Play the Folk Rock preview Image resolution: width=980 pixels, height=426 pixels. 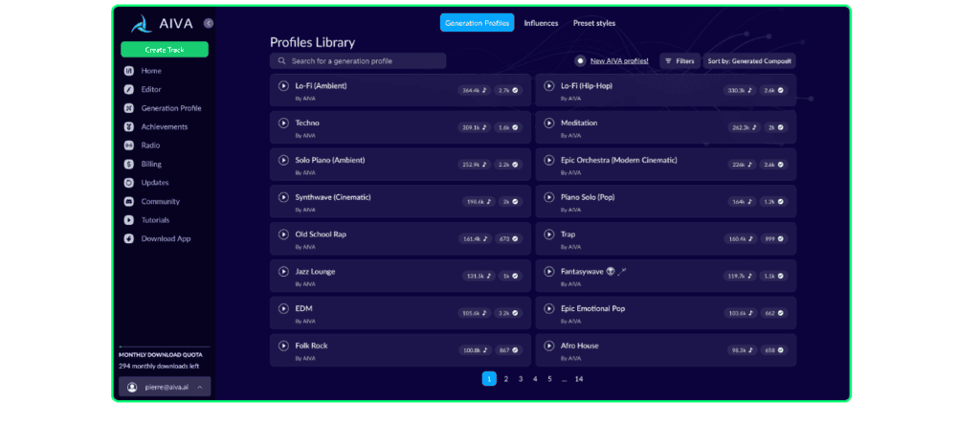click(x=283, y=346)
